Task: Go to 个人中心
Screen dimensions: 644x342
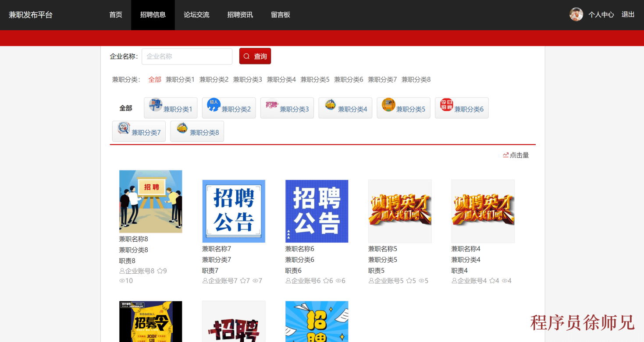Action: click(601, 14)
